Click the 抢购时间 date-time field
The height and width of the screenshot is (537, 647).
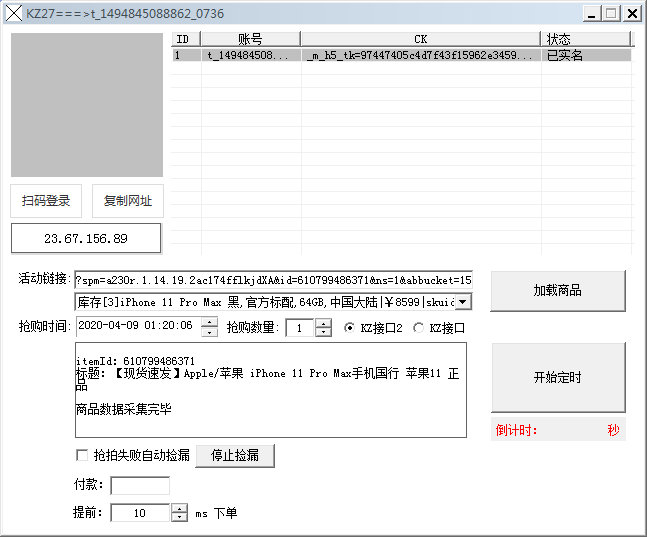tap(138, 326)
